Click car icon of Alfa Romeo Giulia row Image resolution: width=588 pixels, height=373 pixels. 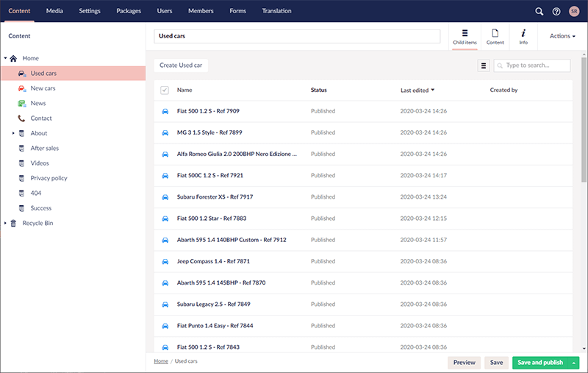coord(165,154)
